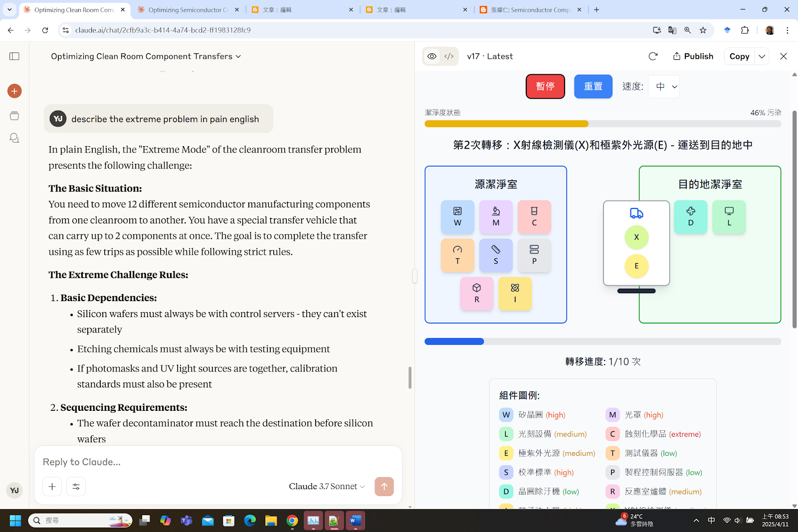This screenshot has height=532, width=798.
Task: Close the Optimizing Clean Room tab
Action: 123,9
